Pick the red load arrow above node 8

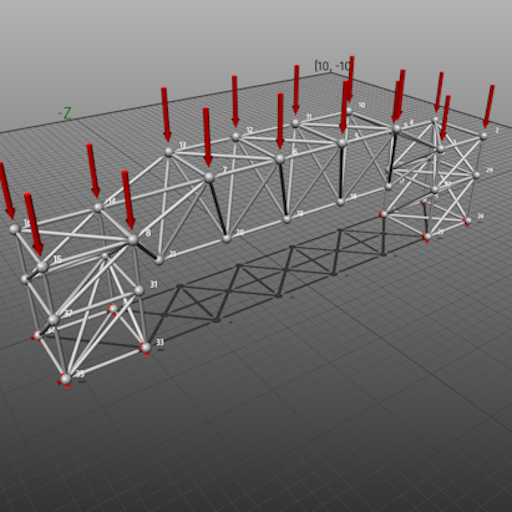128,200
